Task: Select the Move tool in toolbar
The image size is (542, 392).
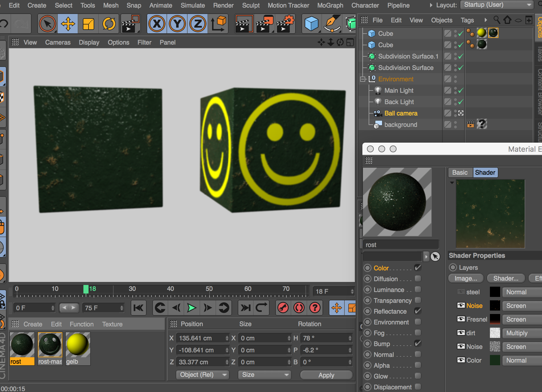Action: tap(68, 24)
